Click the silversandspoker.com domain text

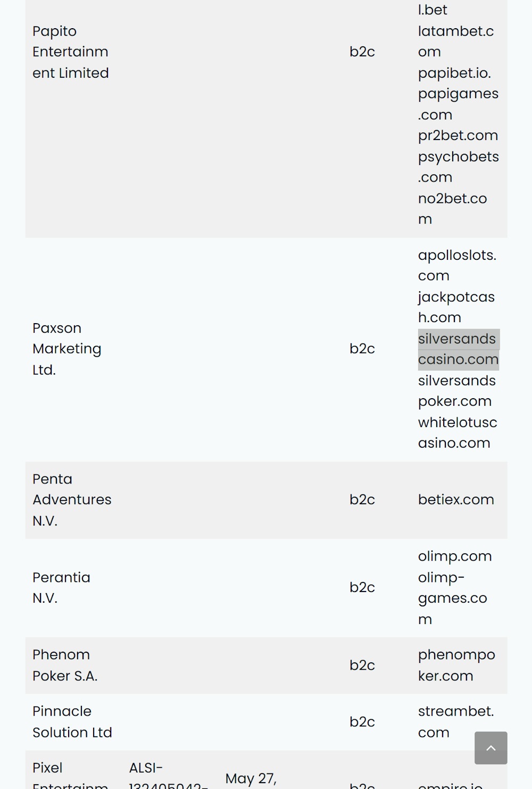tap(456, 391)
